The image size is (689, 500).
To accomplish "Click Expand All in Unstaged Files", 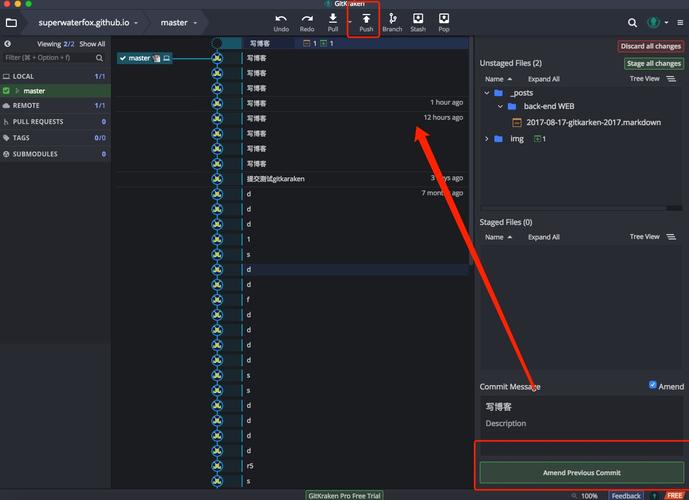I will (x=544, y=79).
